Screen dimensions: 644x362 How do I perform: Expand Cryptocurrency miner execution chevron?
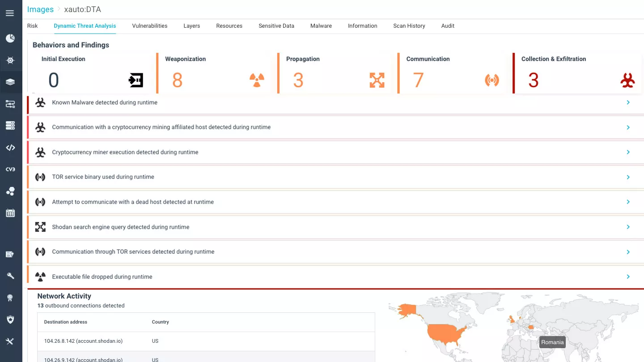[x=628, y=152]
